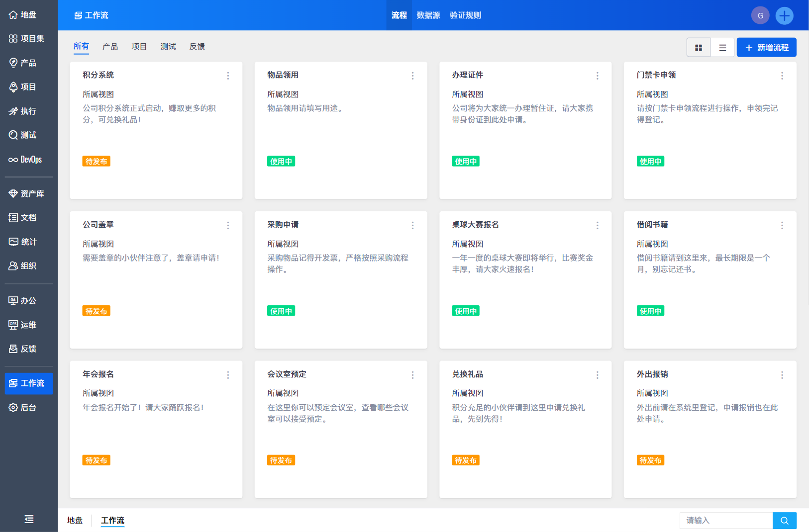Open more options for 外出报销 card

[782, 375]
